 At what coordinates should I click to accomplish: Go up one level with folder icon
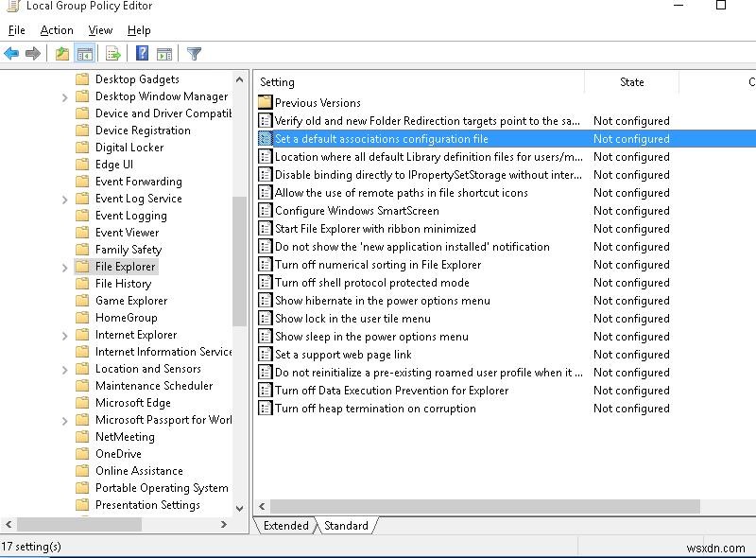coord(62,54)
